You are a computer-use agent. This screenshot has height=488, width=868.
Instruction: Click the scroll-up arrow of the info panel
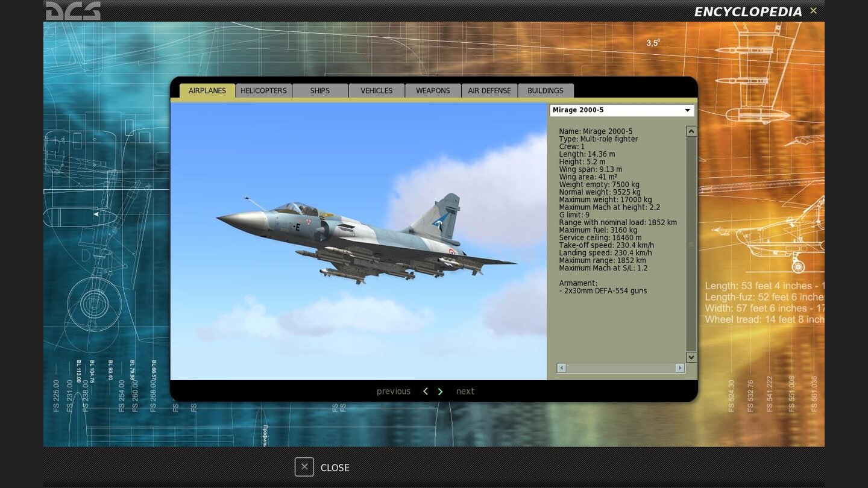(691, 131)
